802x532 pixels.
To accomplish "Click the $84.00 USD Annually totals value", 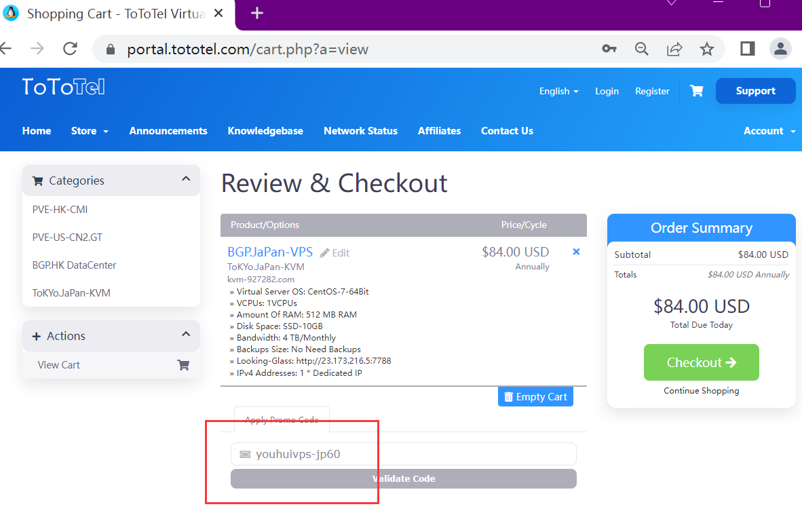I will pos(748,275).
